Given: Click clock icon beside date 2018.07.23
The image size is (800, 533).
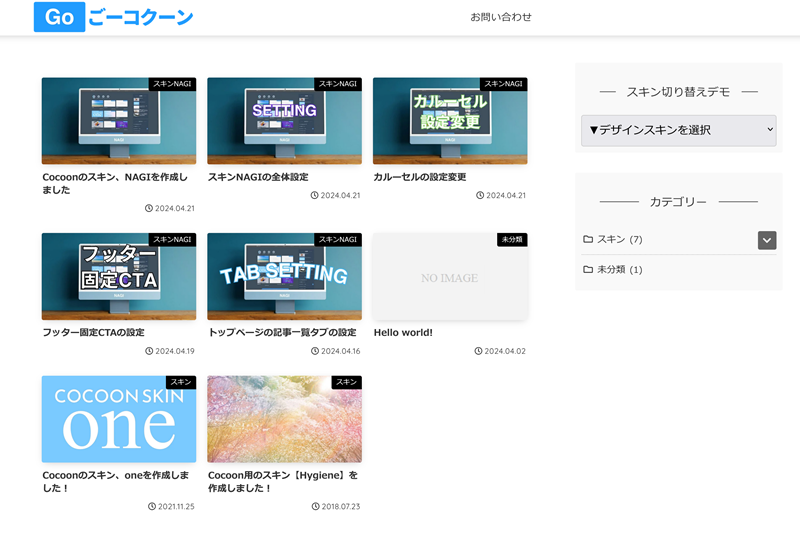Looking at the screenshot, I should [x=315, y=506].
